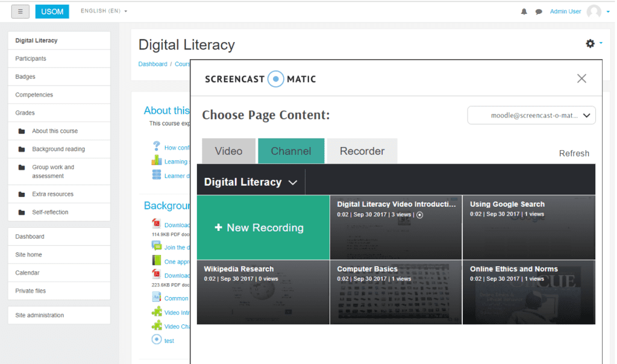Click the folder icon beside Group work and assessment
This screenshot has width=617, height=364.
[x=22, y=168]
